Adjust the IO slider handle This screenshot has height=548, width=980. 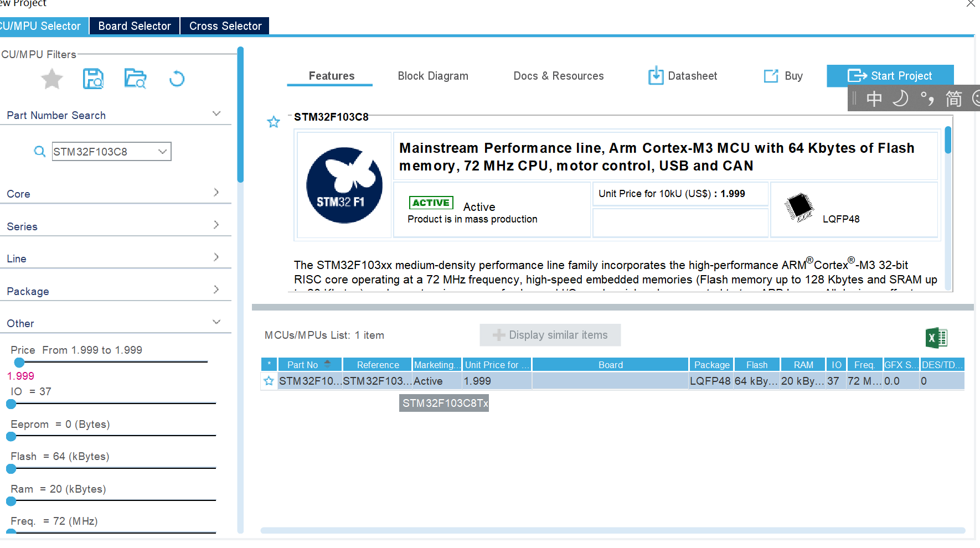click(11, 404)
